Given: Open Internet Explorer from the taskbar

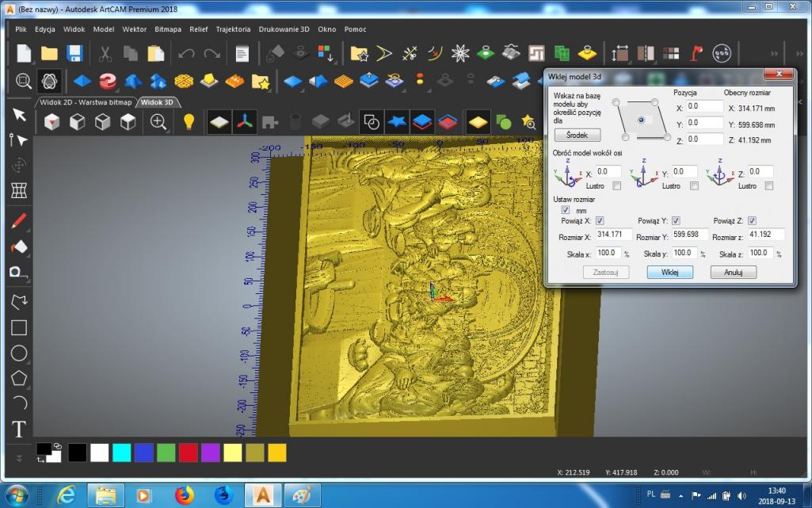Looking at the screenshot, I should (67, 495).
